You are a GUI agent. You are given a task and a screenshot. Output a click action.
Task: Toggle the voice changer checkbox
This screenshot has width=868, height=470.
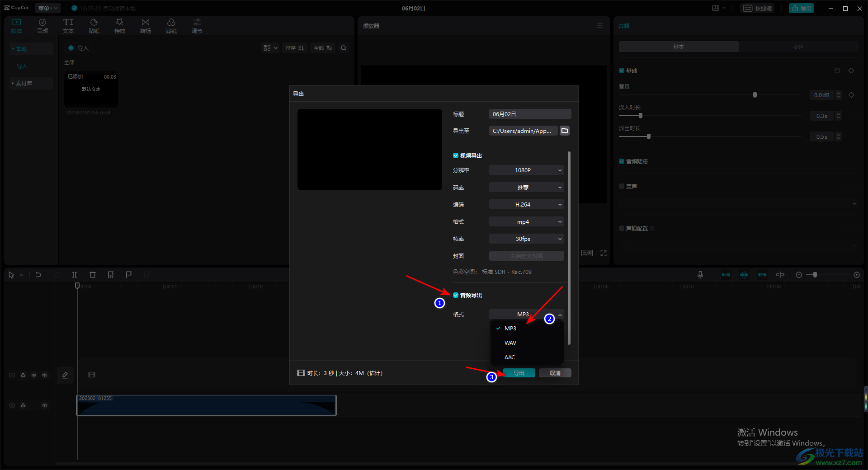pos(622,186)
